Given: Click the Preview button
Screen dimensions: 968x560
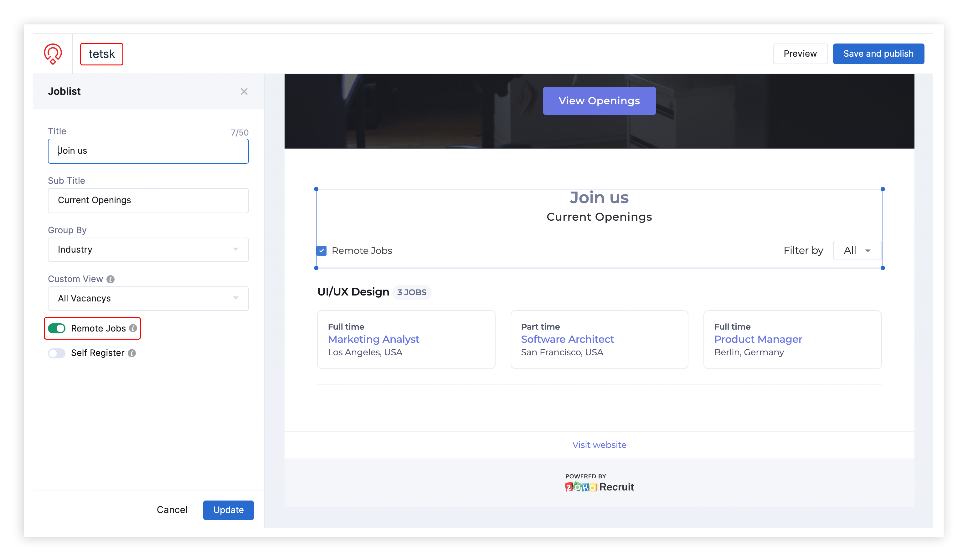Looking at the screenshot, I should [800, 54].
